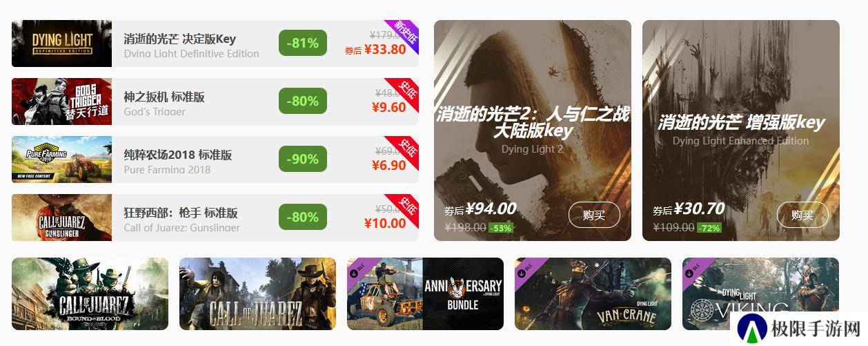Screen dimensions: 868x346
Task: Select the Call of Juarez banner thumbnail
Action: point(257,294)
